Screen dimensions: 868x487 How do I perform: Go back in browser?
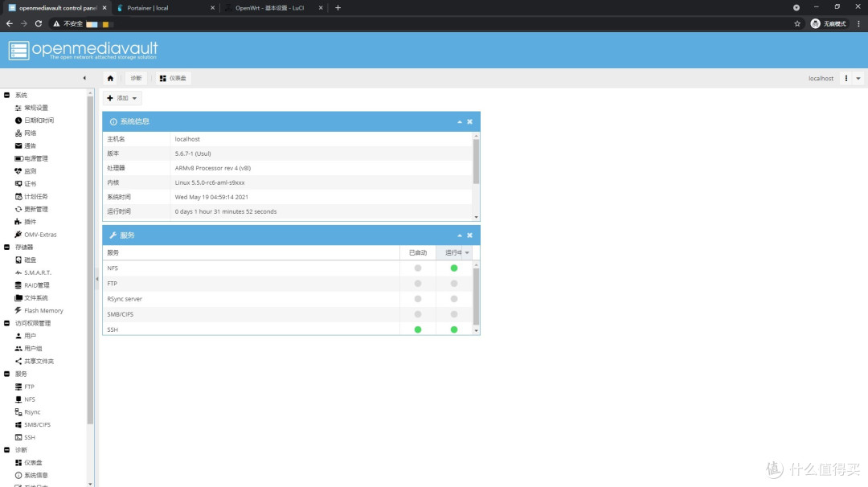(x=10, y=24)
